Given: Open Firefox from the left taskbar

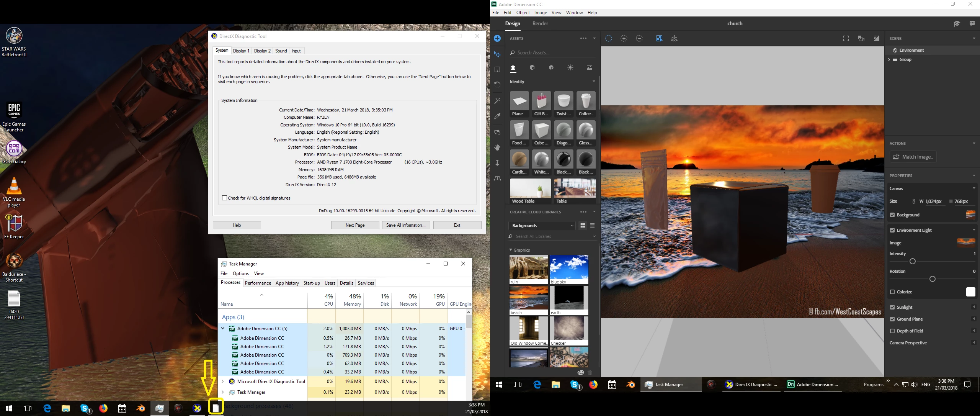Looking at the screenshot, I should pos(103,408).
